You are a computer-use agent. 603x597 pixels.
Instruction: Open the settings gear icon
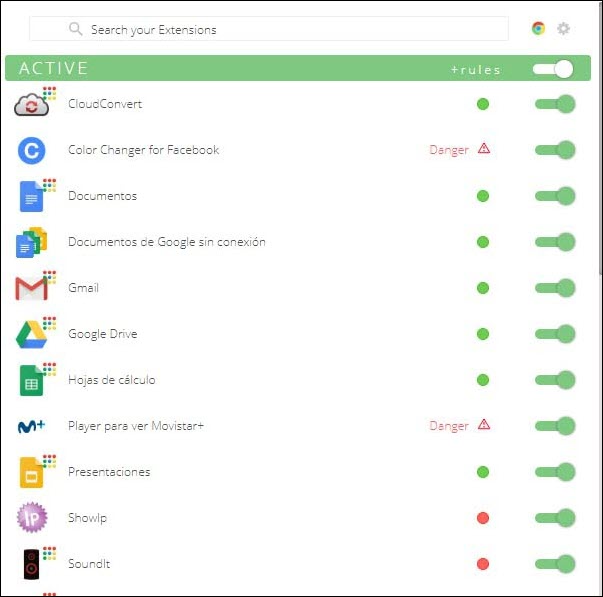click(563, 28)
